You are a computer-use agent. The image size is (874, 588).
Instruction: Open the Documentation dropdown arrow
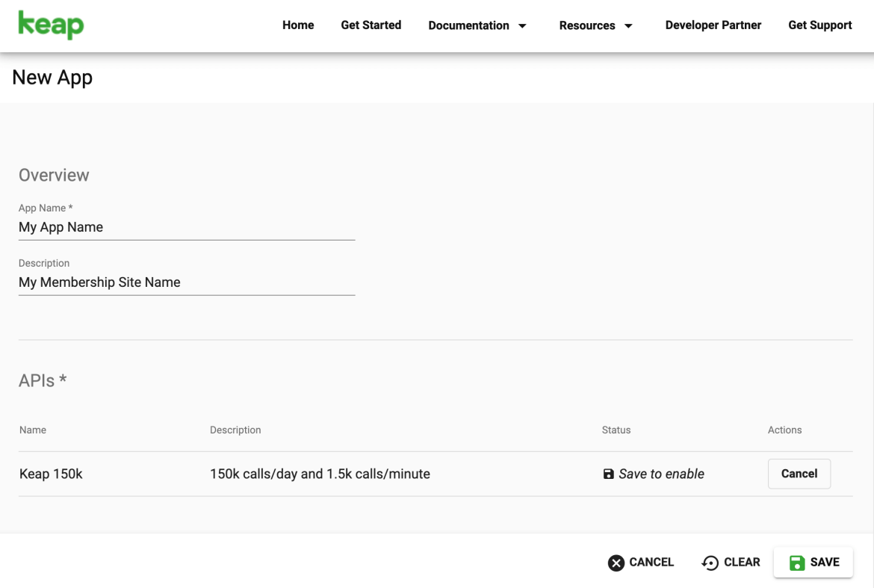[x=522, y=25]
